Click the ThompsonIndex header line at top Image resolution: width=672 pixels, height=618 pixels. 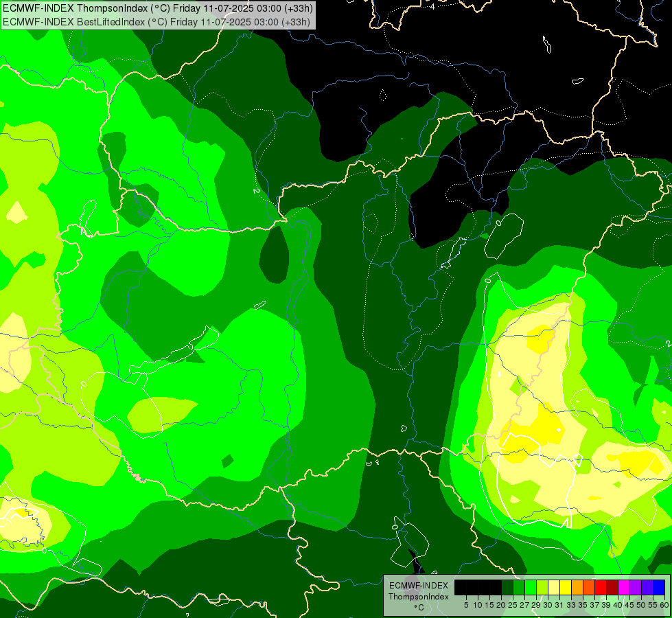coord(158,8)
